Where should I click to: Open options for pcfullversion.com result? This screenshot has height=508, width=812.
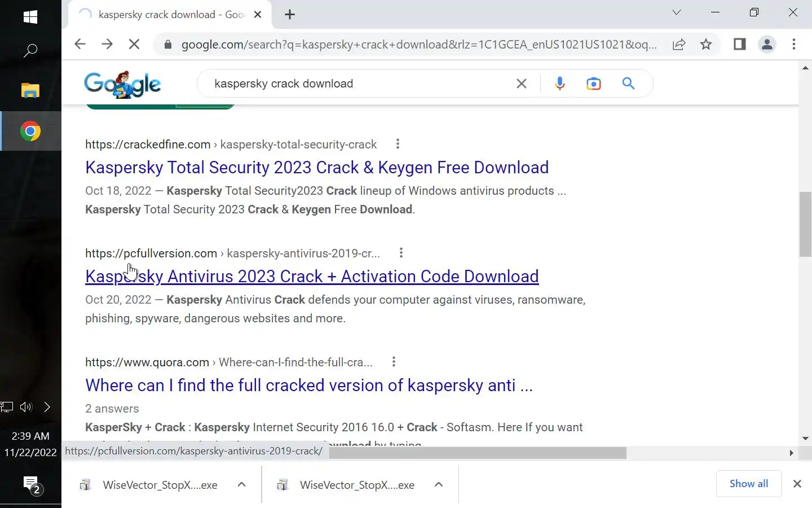tap(401, 253)
